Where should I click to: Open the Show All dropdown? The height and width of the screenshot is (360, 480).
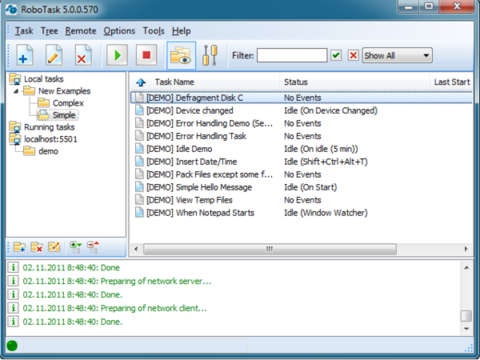tap(397, 55)
